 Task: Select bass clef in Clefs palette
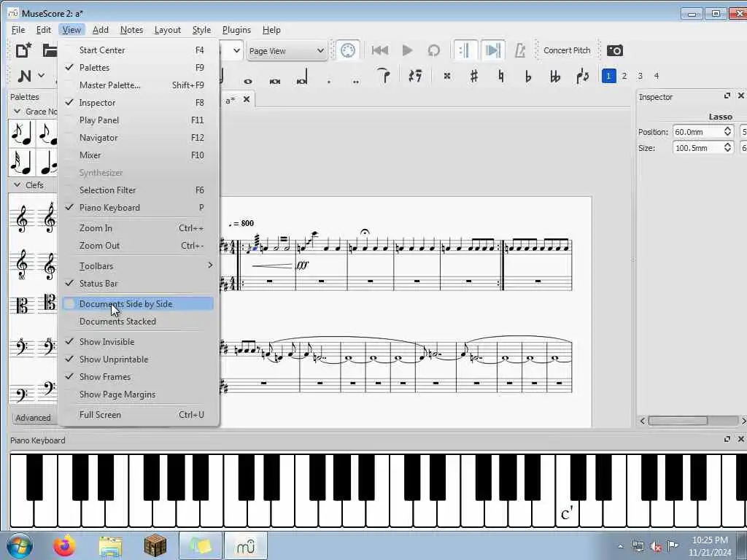tap(22, 347)
